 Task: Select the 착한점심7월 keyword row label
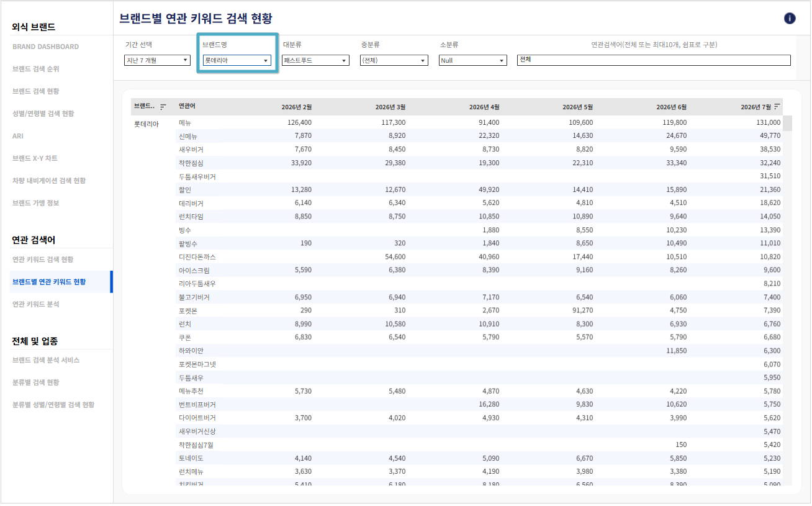coord(196,445)
